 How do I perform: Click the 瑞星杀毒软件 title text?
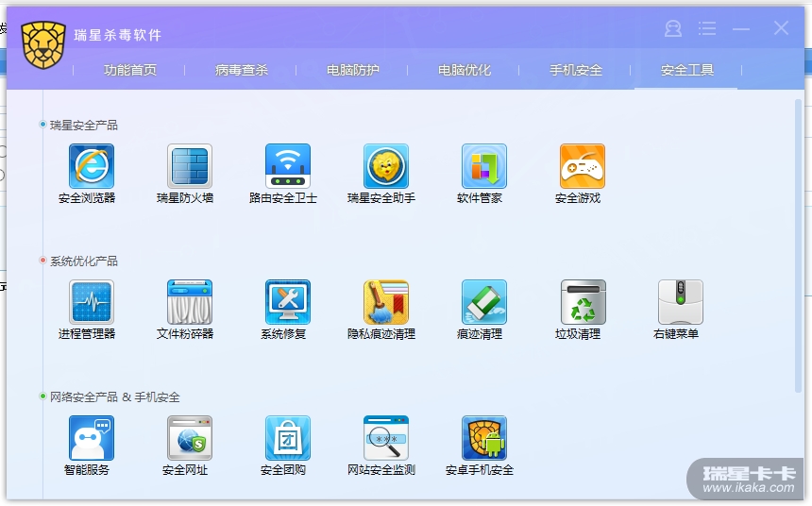(118, 35)
